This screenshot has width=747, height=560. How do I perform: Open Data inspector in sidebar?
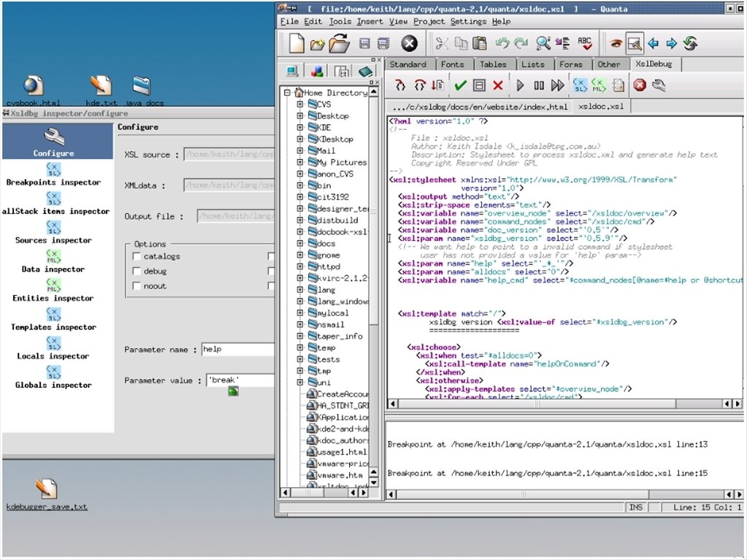53,262
